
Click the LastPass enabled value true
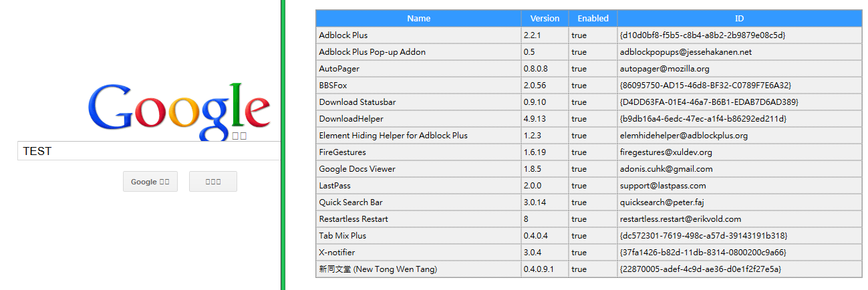point(579,186)
